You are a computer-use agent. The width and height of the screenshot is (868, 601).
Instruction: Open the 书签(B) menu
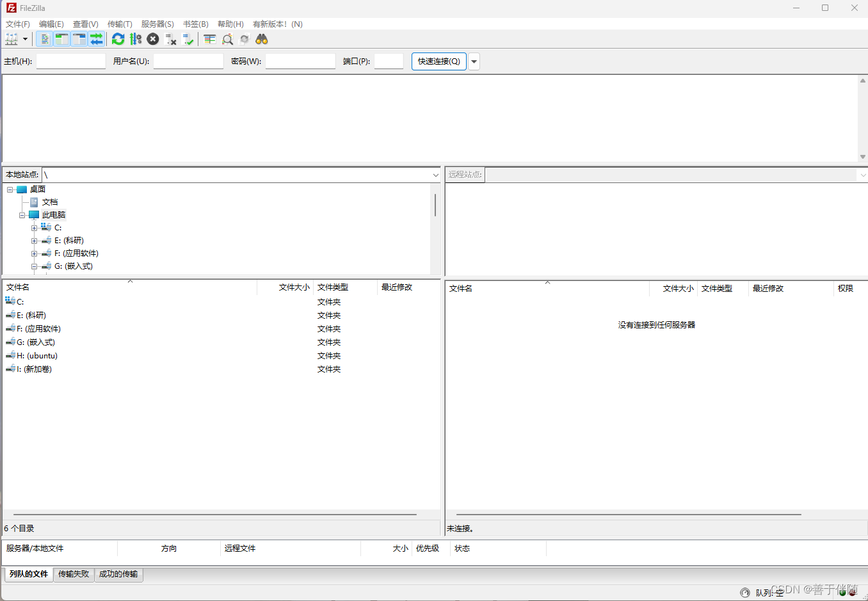196,24
